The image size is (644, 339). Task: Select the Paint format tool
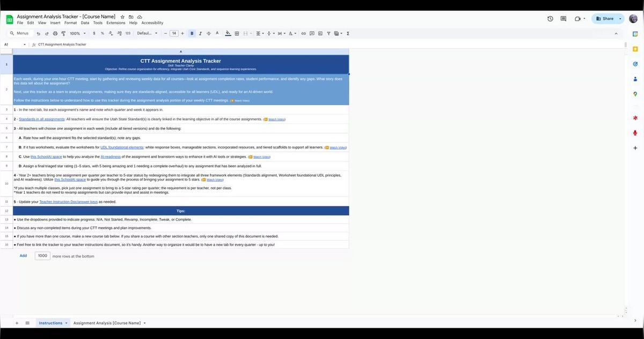click(63, 33)
